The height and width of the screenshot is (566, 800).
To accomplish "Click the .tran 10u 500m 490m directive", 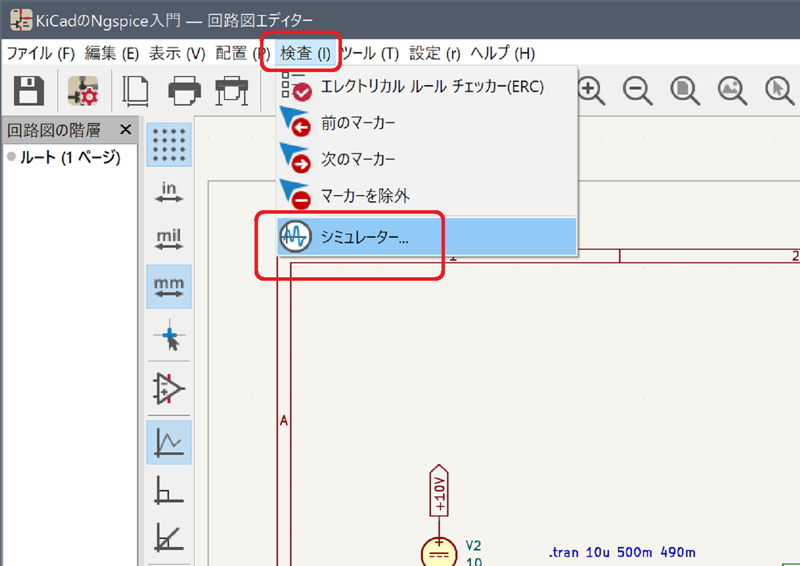I will (x=622, y=552).
